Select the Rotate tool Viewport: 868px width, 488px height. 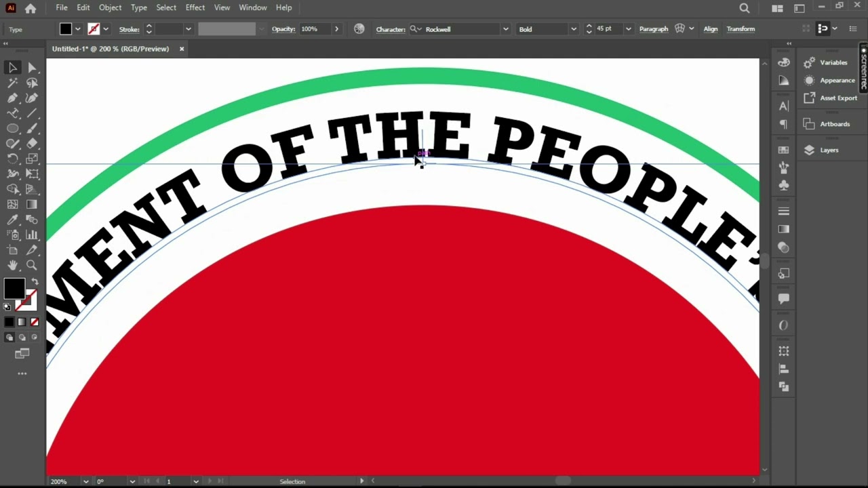(x=13, y=159)
